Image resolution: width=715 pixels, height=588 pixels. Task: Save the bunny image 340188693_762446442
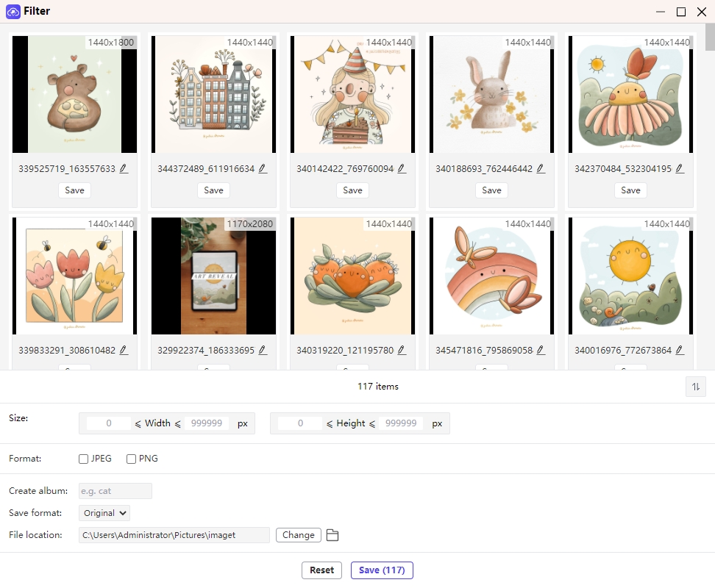click(491, 190)
